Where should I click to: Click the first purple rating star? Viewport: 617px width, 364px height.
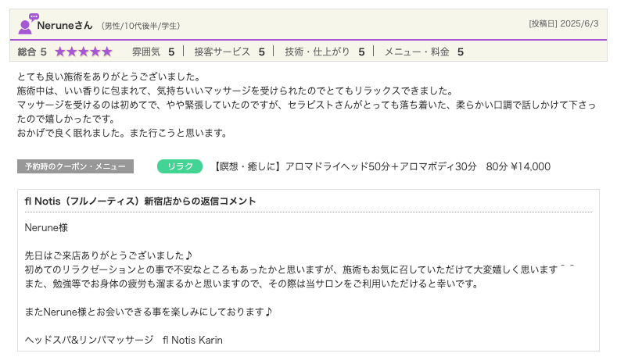[x=60, y=52]
